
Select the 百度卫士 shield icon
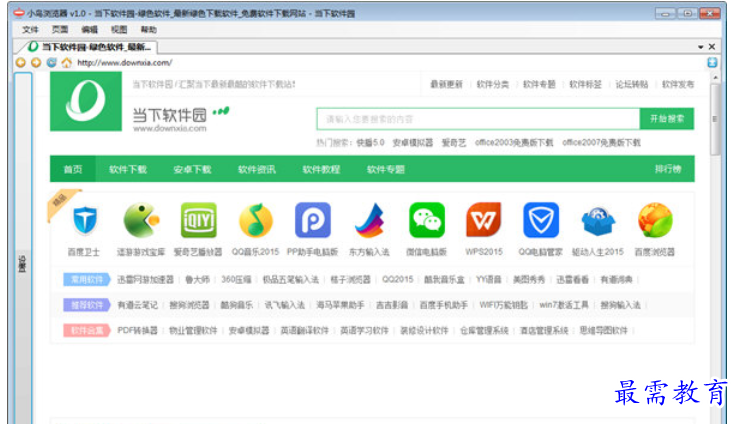pyautogui.click(x=84, y=220)
